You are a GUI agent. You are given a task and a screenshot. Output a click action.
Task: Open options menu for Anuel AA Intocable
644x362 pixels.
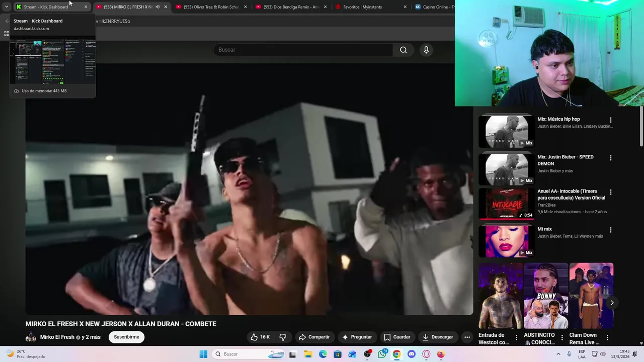pos(611,192)
